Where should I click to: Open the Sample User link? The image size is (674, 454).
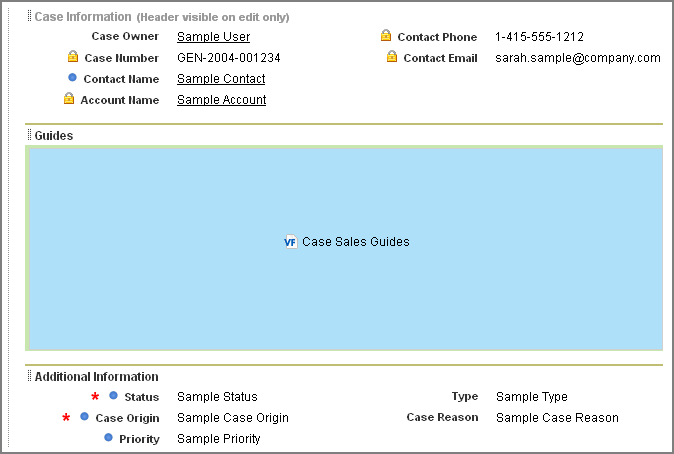tap(214, 37)
